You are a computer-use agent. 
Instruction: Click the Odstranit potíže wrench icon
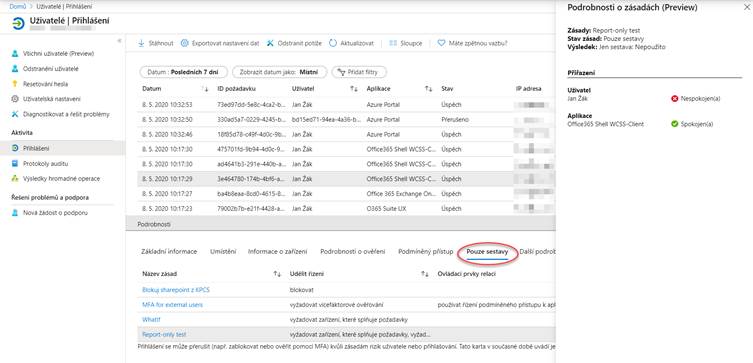pos(270,43)
